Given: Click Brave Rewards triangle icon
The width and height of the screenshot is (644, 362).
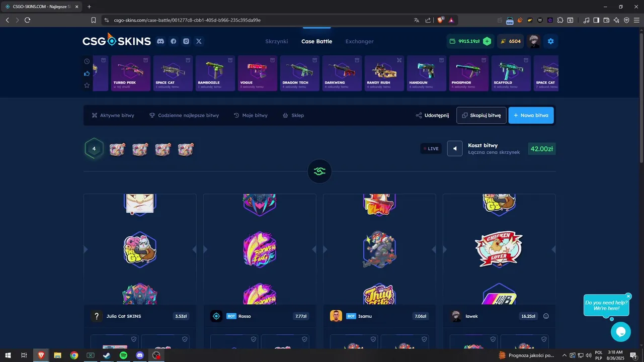Looking at the screenshot, I should coord(451,20).
